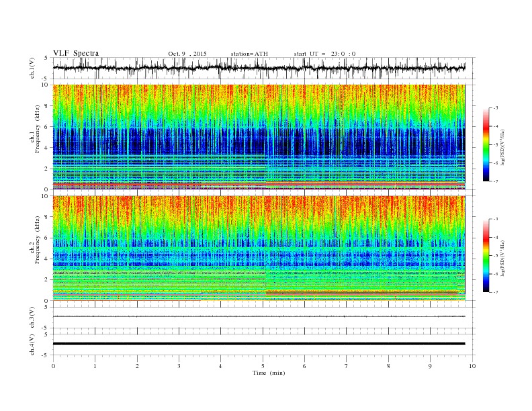Viewport: 532px width, 411px height.
Task: Click the ch.2 spectrogram color bar
Action: [x=486, y=256]
